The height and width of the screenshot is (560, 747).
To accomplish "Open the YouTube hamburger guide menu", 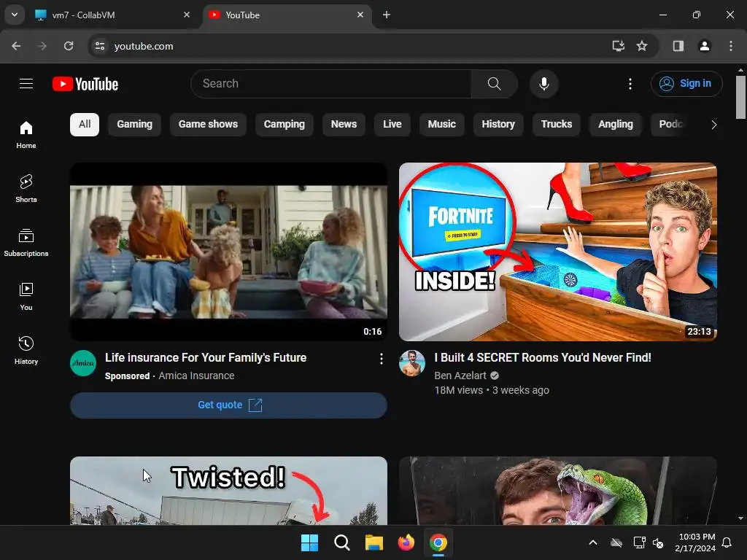I will (26, 84).
